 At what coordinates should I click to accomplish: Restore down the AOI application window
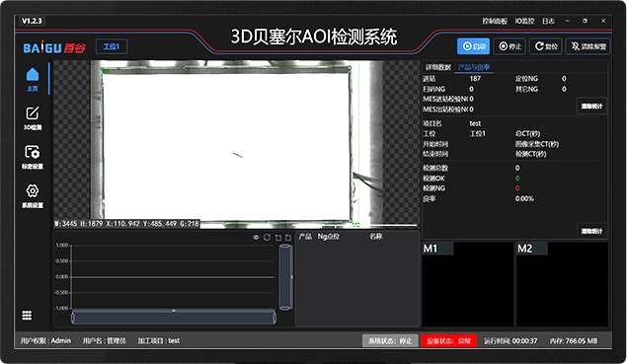(585, 21)
